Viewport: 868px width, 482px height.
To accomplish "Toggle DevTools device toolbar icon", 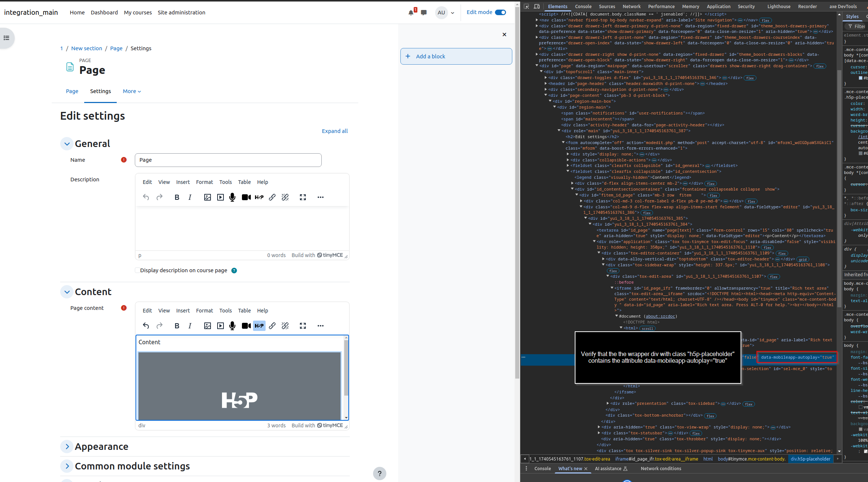I will pos(537,6).
